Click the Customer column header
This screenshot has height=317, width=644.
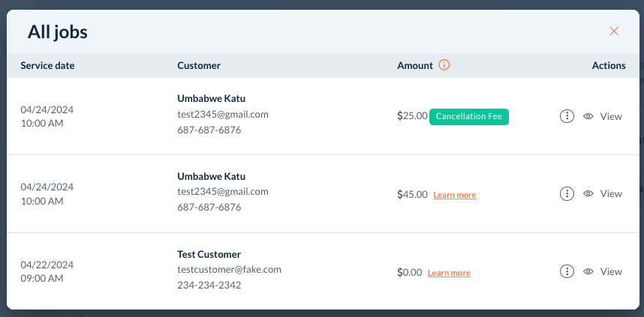199,65
